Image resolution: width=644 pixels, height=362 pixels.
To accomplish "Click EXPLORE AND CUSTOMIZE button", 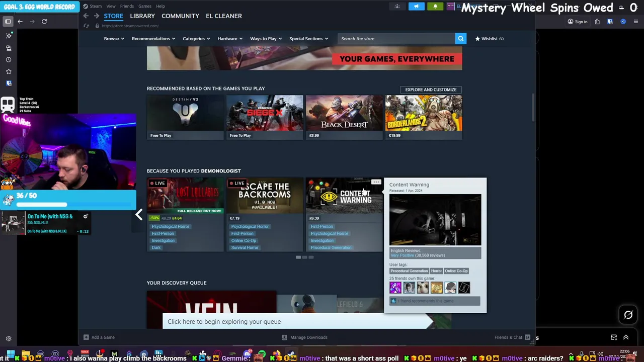I will click(431, 89).
